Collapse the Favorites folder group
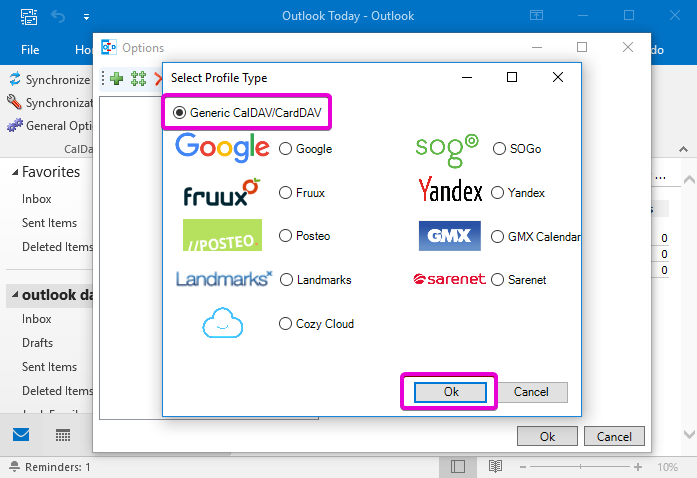This screenshot has height=478, width=697. coord(15,172)
